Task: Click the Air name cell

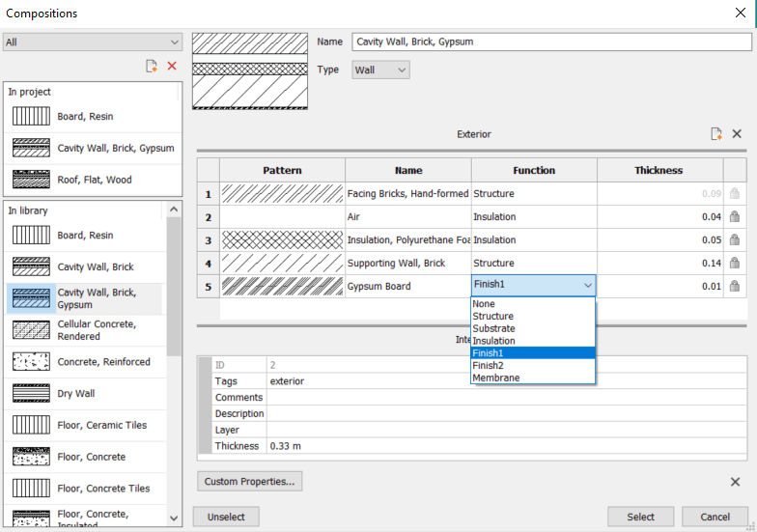Action: tap(407, 216)
